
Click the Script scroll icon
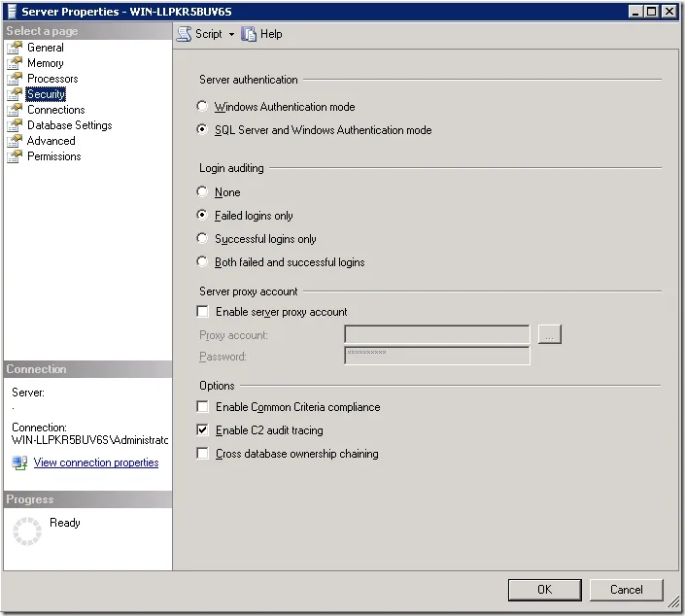click(184, 34)
